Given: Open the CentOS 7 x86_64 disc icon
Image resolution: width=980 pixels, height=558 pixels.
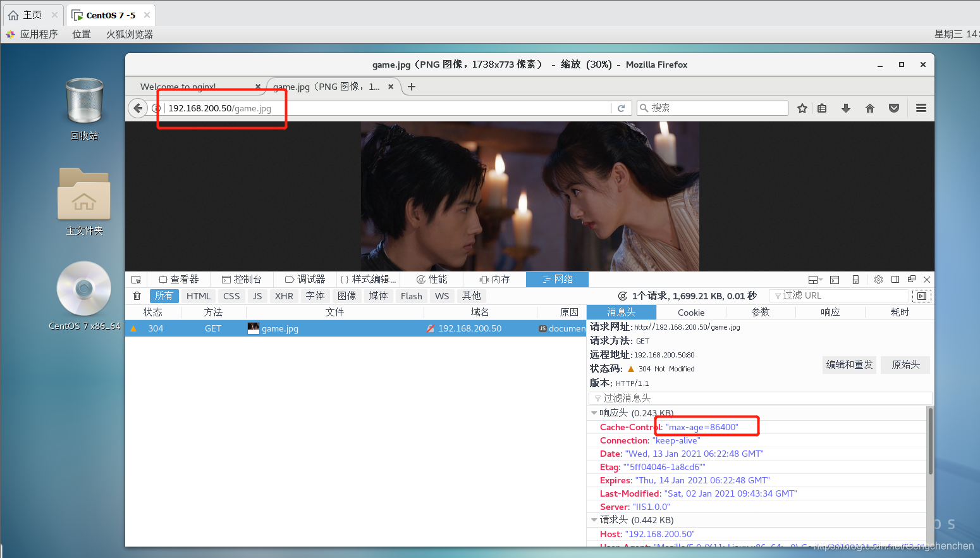Looking at the screenshot, I should tap(84, 296).
